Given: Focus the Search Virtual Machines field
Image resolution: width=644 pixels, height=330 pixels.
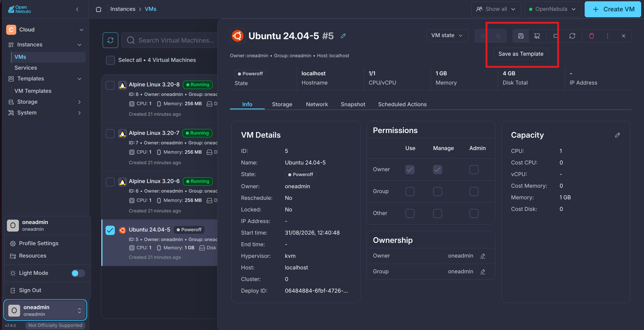Looking at the screenshot, I should [170, 40].
